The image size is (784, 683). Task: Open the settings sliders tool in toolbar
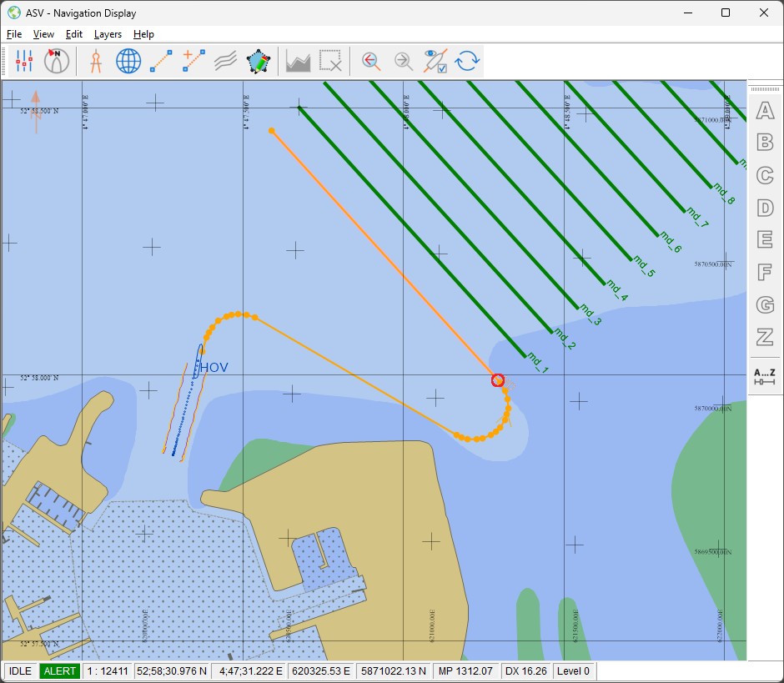24,61
